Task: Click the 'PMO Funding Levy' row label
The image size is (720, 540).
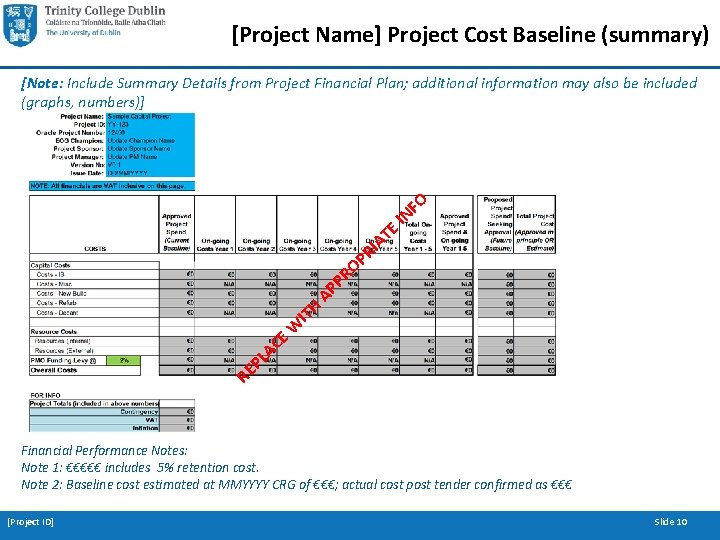Action: point(63,360)
